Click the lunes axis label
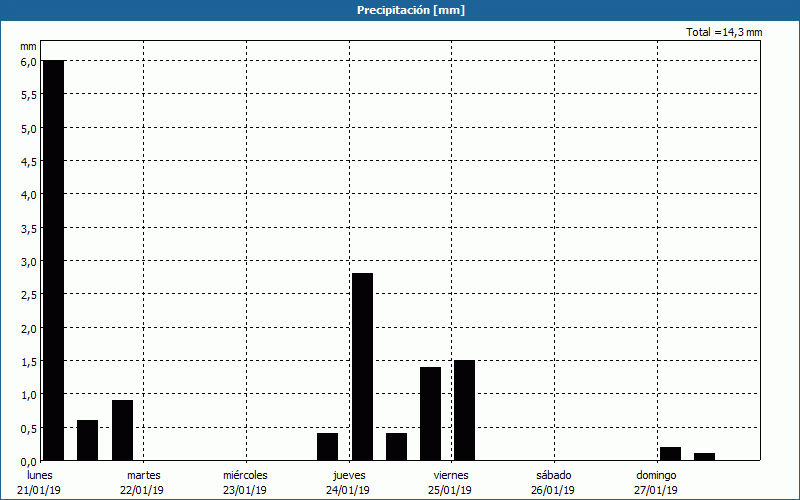Image resolution: width=800 pixels, height=500 pixels. pyautogui.click(x=40, y=475)
